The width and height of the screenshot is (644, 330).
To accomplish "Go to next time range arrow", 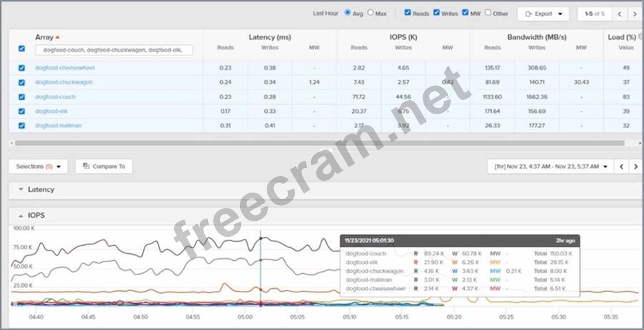I will [635, 167].
